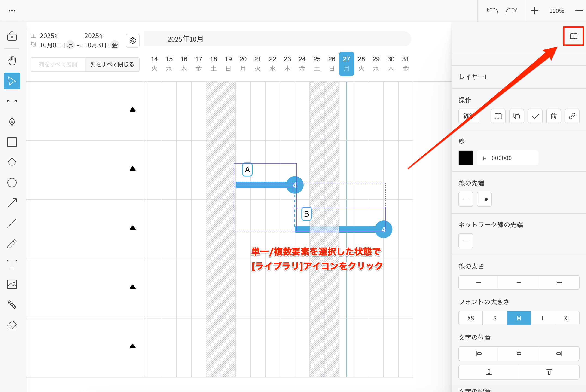Collapse the first row triangle

[x=133, y=110]
